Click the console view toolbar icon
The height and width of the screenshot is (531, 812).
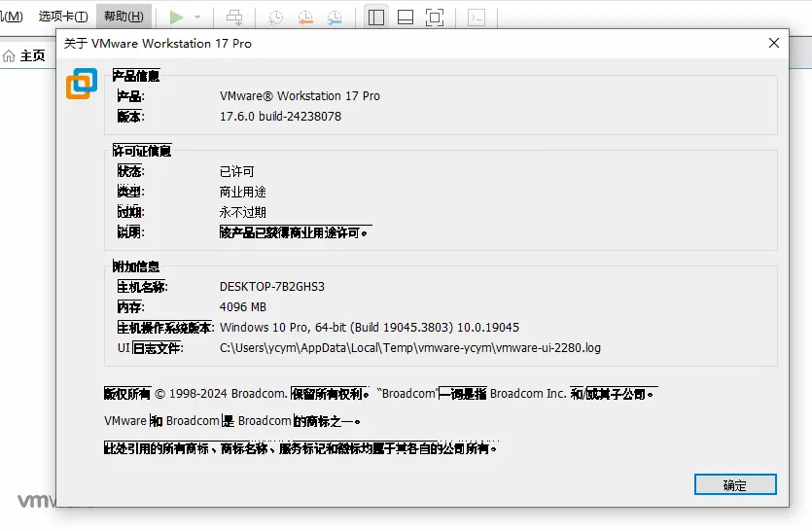(476, 18)
